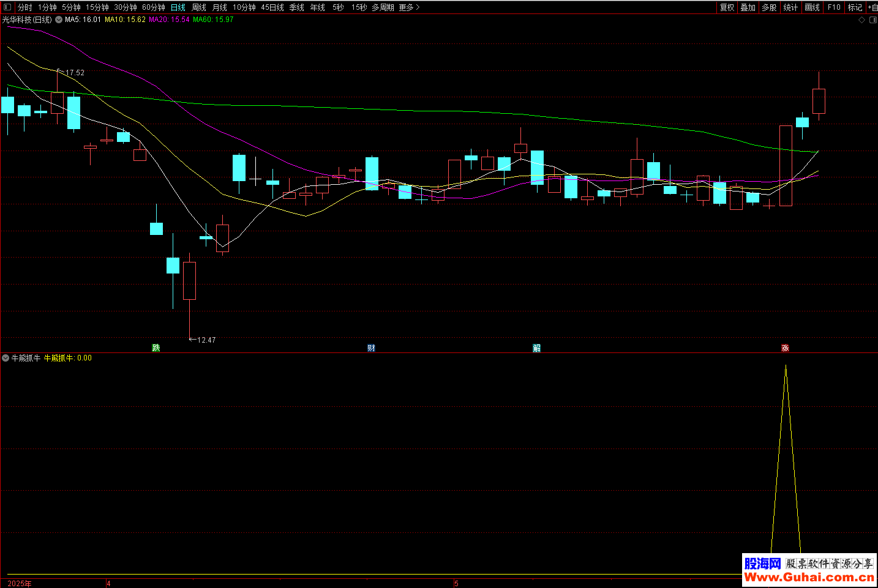Switch to 季线 quarterly chart
The width and height of the screenshot is (878, 588).
(297, 7)
